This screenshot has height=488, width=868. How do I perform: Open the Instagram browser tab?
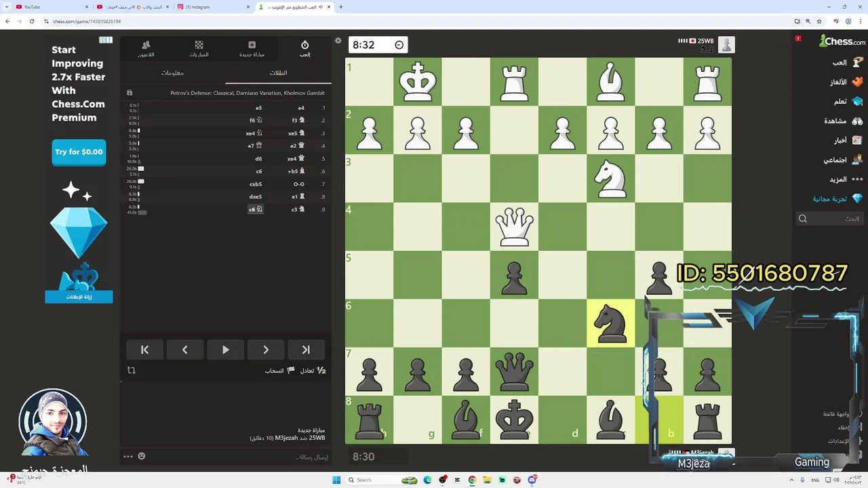click(214, 7)
